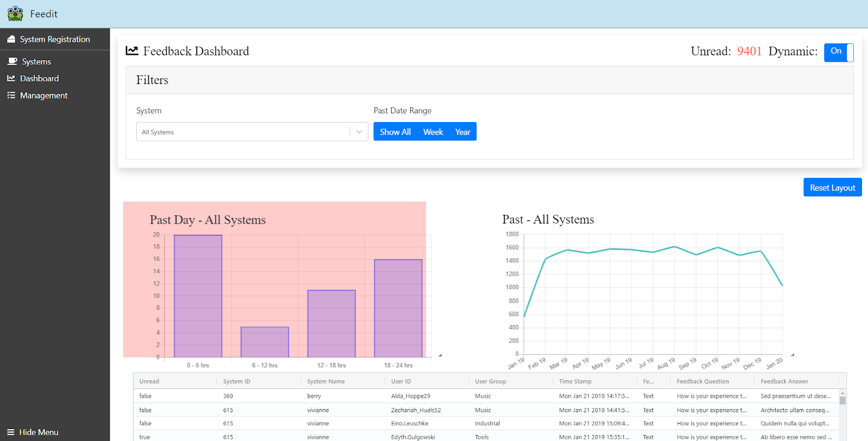Open the All Systems dropdown
Viewport: 868px width, 441px height.
[252, 132]
